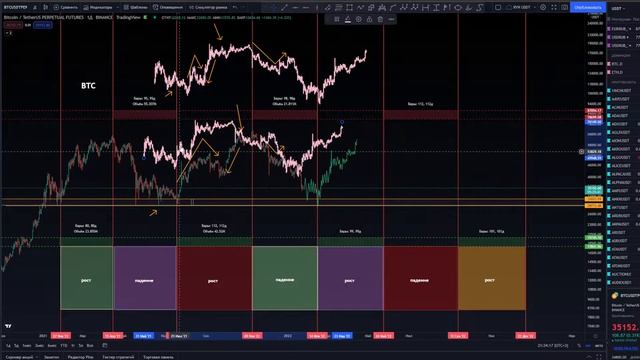Select the white BTC text label
The height and width of the screenshot is (360, 640).
88,86
